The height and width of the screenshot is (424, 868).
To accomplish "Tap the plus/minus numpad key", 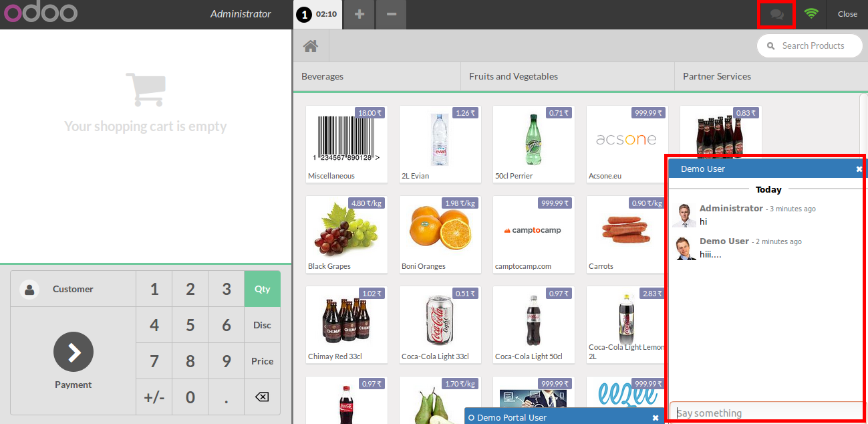I will (154, 397).
